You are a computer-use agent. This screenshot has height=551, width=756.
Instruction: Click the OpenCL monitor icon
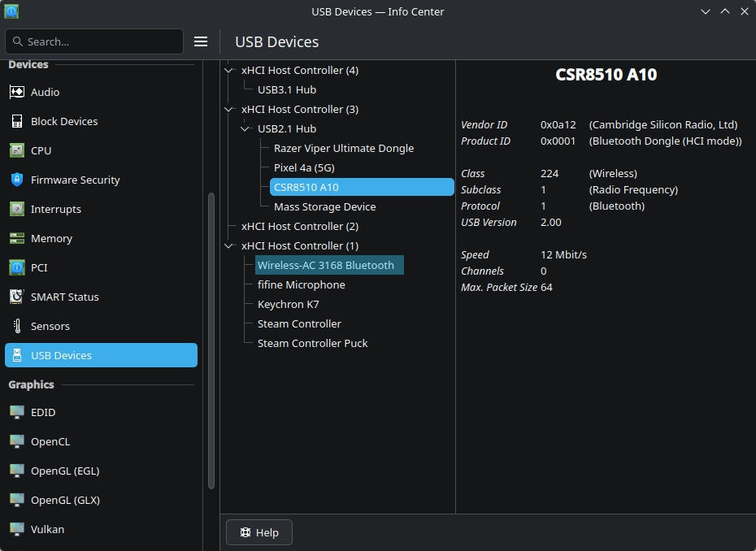(x=17, y=441)
